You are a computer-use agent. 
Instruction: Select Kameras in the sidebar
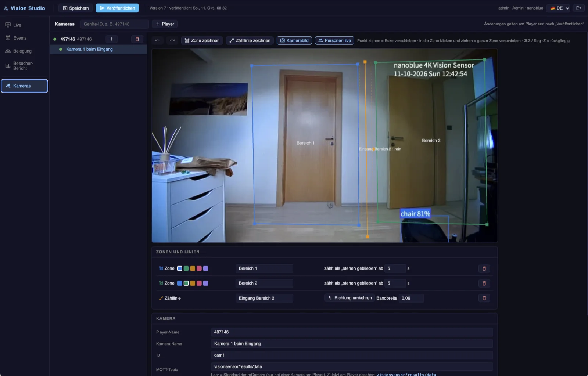(x=25, y=86)
